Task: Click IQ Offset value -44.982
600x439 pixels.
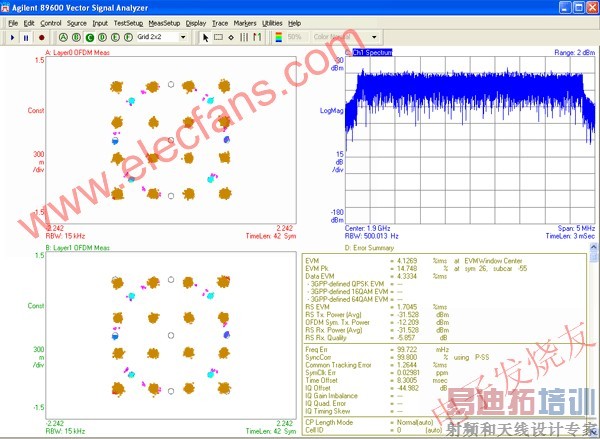Action: point(406,388)
